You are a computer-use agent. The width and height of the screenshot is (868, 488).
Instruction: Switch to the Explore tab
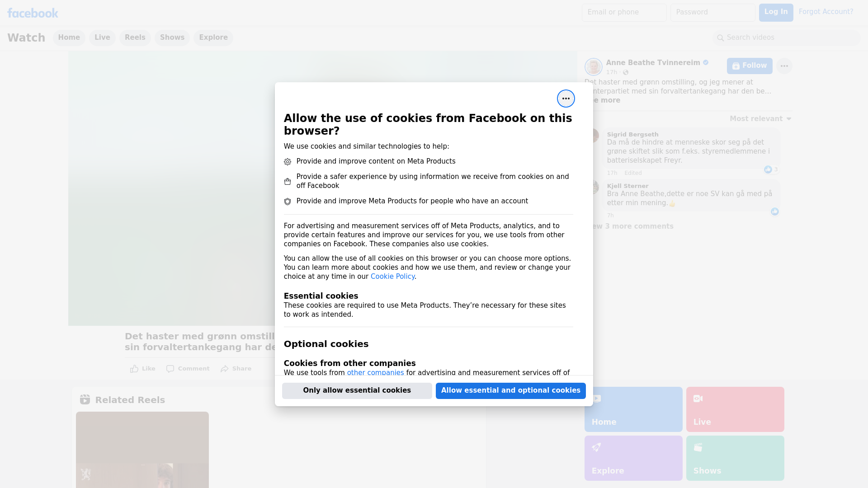tap(213, 38)
